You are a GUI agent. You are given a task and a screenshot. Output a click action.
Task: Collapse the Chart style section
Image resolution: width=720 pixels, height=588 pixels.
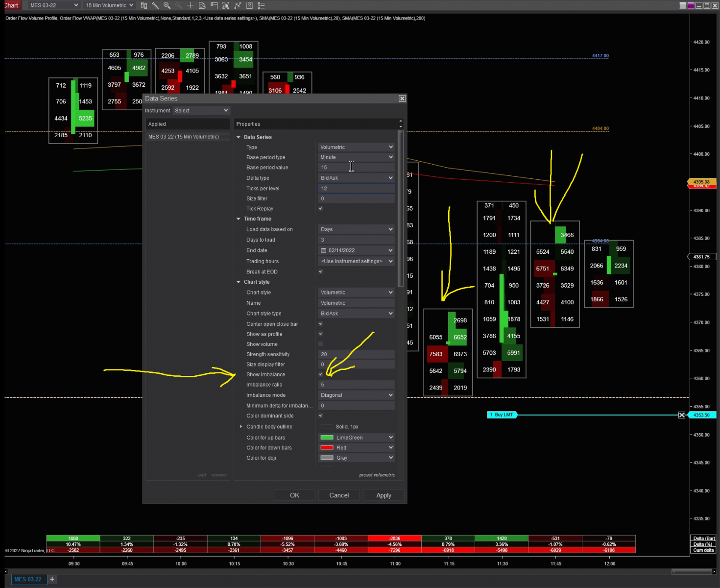(x=239, y=282)
